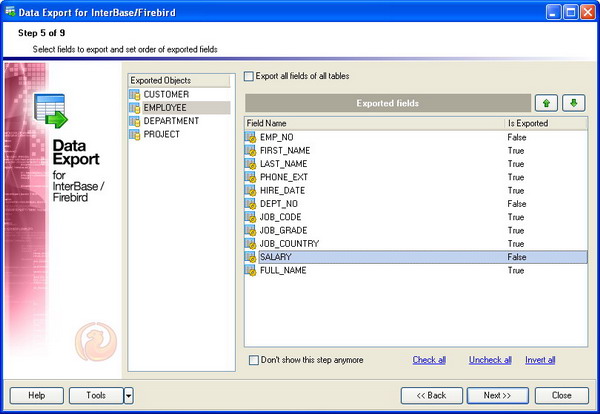Click the False value for EMP_NO
This screenshot has width=600, height=414.
coord(517,137)
